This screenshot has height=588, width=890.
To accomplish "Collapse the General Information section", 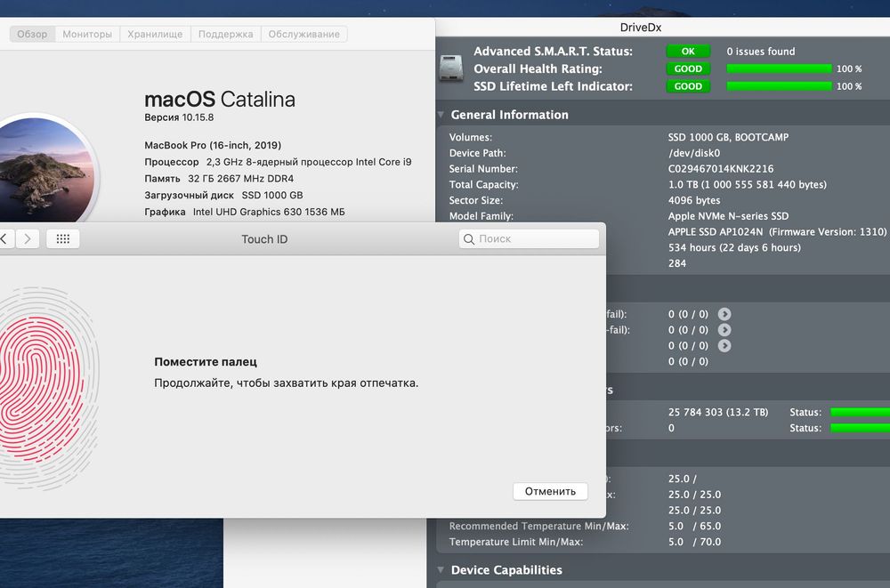I will (441, 115).
